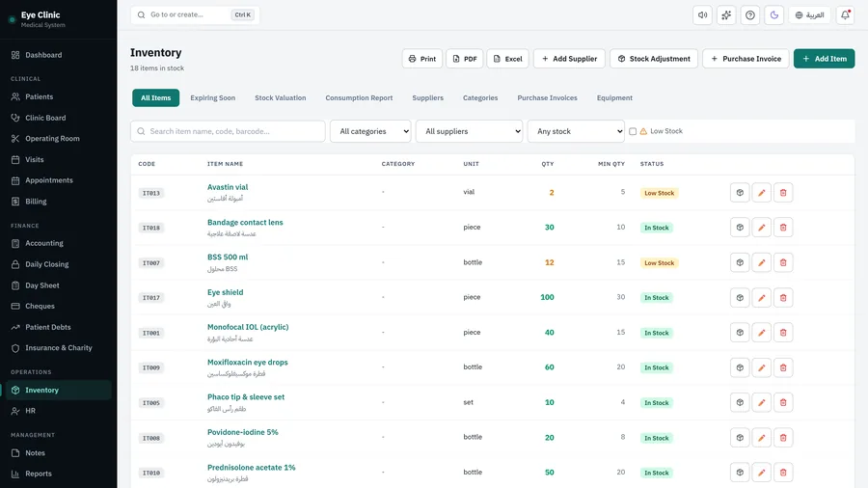Click the Add Supplier button
The image size is (868, 488).
click(569, 59)
